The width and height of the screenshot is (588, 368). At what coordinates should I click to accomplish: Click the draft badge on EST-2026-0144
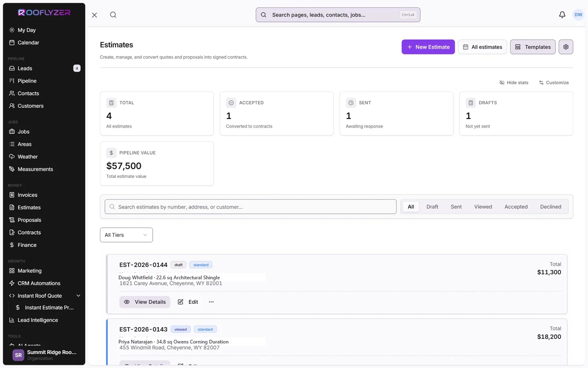[178, 265]
